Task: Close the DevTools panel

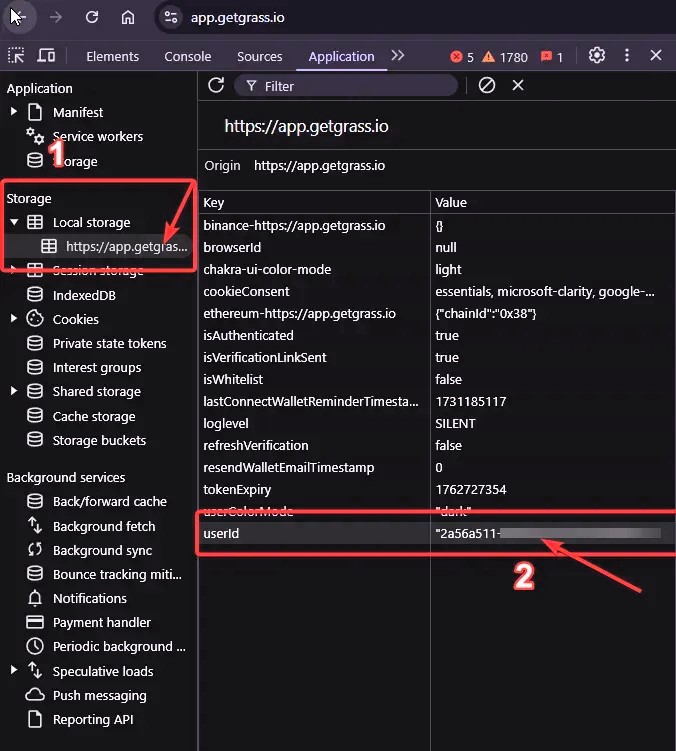Action: pos(656,56)
